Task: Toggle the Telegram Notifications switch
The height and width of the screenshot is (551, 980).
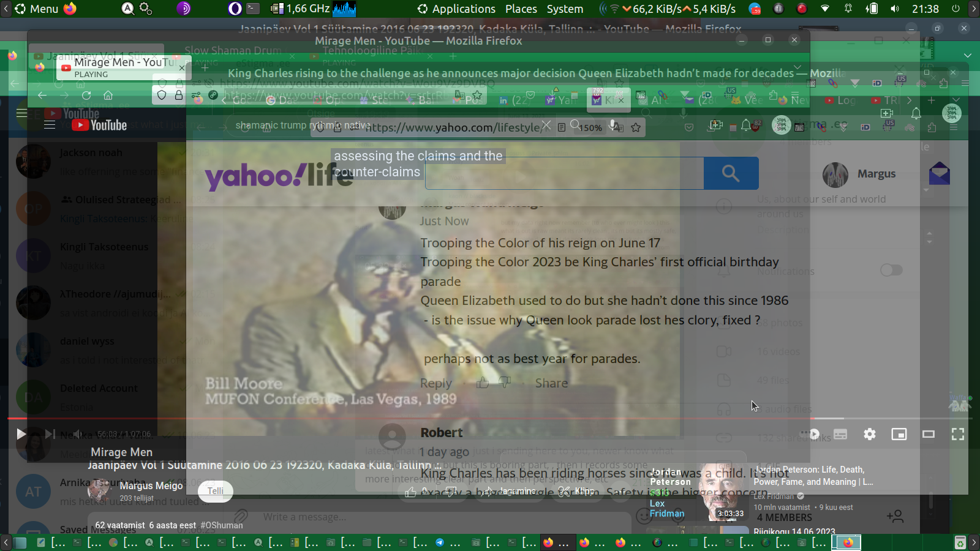Action: coord(891,270)
